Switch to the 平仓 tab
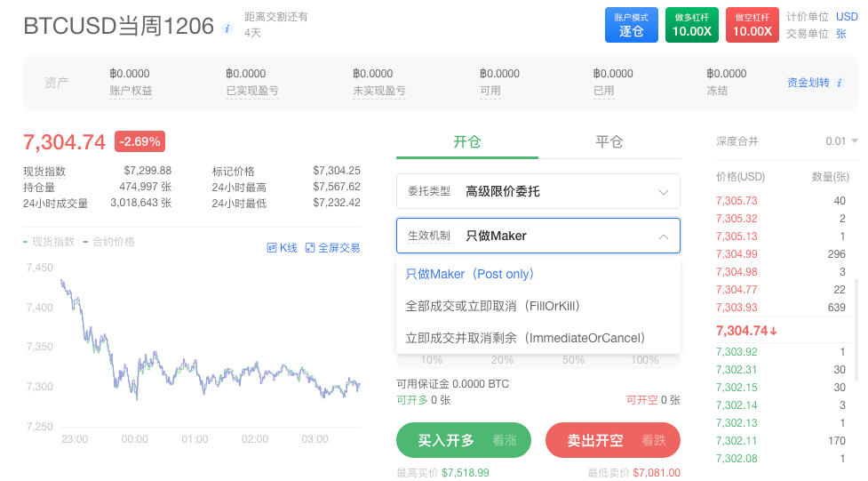Image resolution: width=868 pixels, height=481 pixels. 609,142
